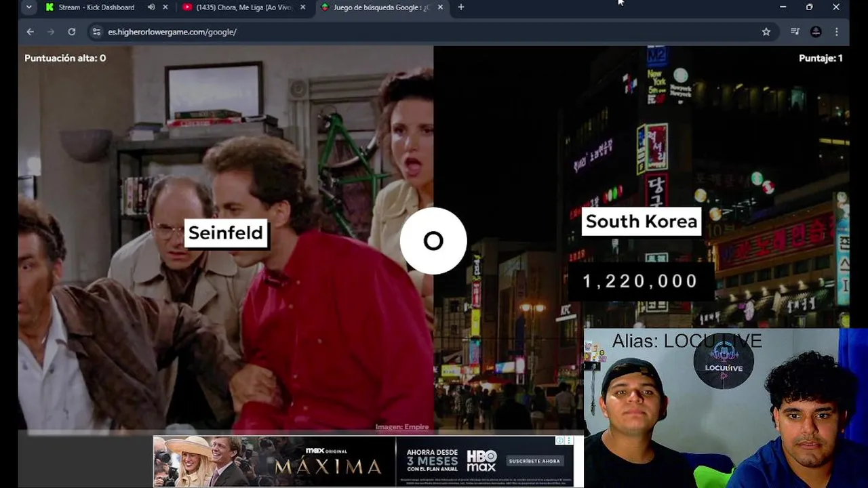Open the Máxima HBO Max ad banner
The image size is (868, 488).
(x=363, y=462)
